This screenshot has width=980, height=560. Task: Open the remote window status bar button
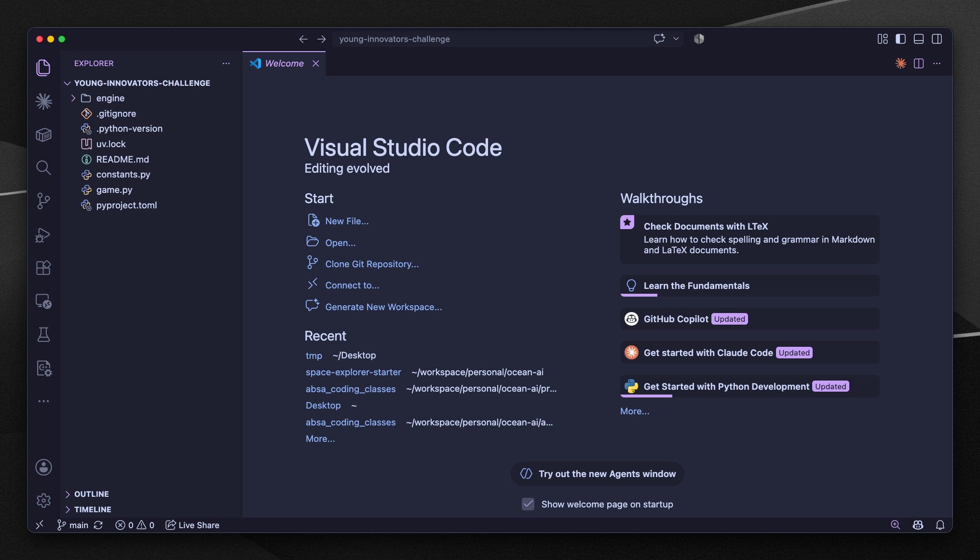(40, 525)
